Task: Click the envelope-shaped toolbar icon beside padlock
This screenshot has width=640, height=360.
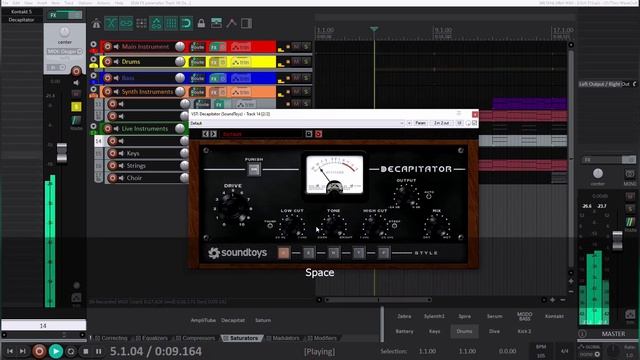Action: point(231,23)
